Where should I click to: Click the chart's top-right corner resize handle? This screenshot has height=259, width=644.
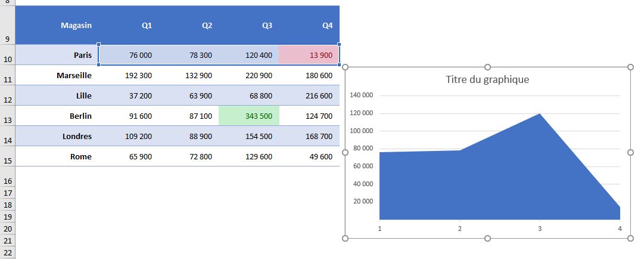[630, 67]
